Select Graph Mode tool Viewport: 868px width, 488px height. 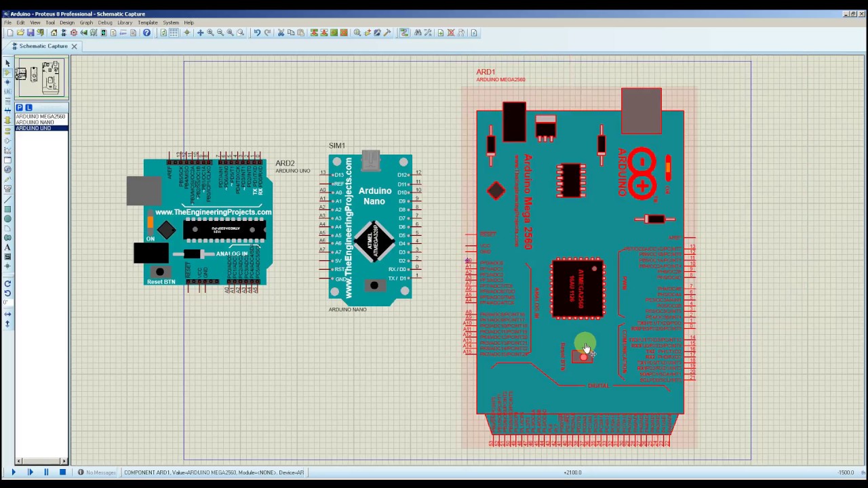[7, 150]
